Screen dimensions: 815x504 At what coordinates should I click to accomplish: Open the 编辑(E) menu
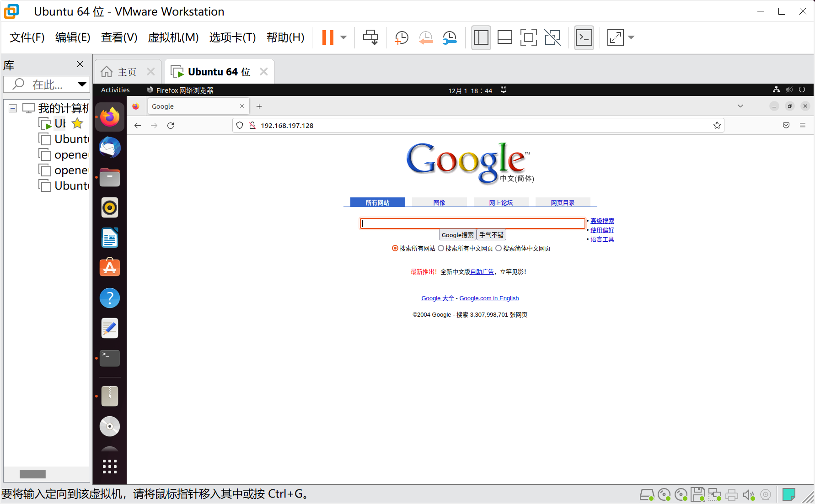tap(73, 37)
